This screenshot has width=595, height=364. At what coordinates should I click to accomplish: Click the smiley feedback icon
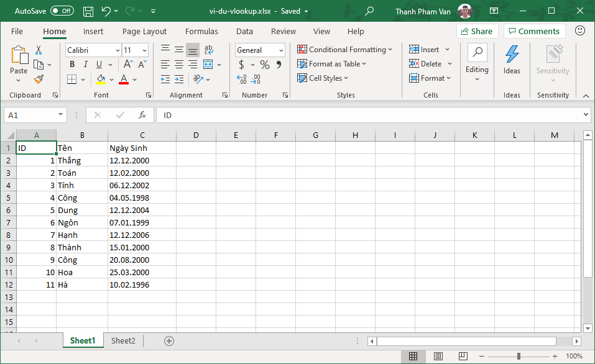pyautogui.click(x=580, y=30)
